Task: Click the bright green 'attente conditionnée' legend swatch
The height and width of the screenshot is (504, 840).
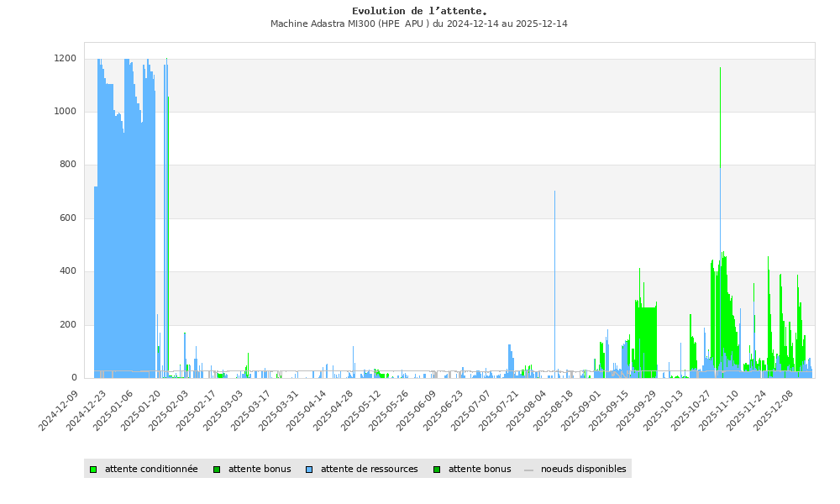Action: click(x=93, y=470)
